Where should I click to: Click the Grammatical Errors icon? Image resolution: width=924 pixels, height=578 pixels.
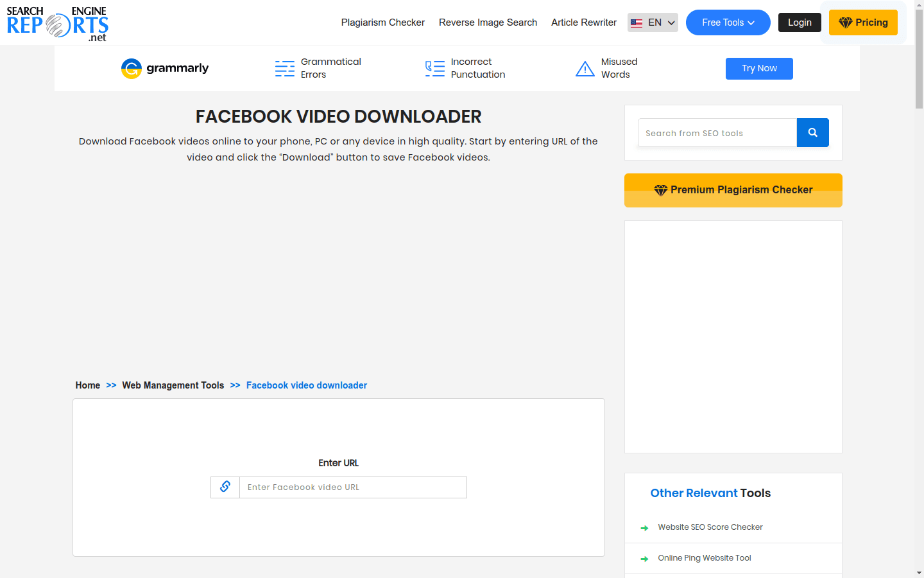[x=284, y=68]
